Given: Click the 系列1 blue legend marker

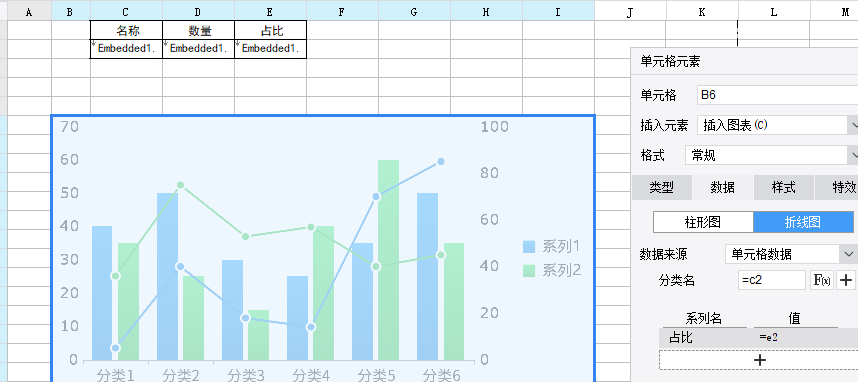Looking at the screenshot, I should 529,246.
